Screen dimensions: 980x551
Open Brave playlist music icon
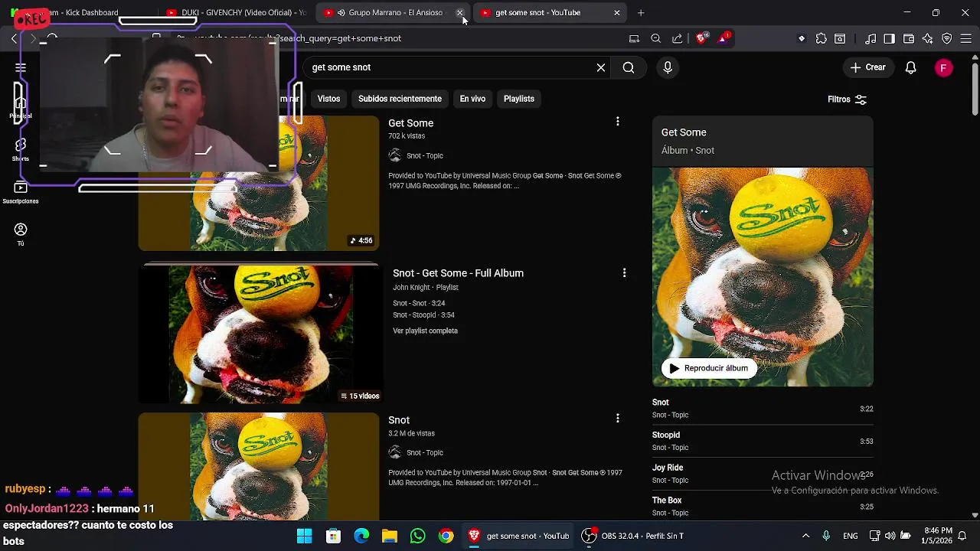tap(871, 38)
